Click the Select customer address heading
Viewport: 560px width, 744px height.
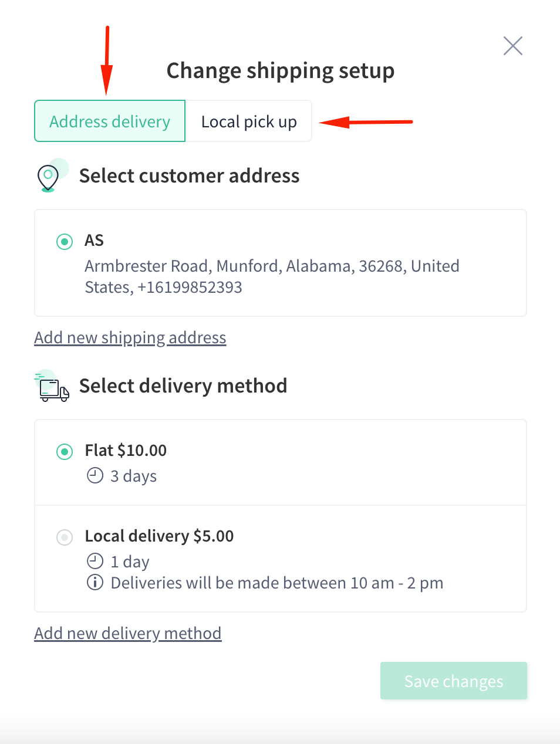189,175
